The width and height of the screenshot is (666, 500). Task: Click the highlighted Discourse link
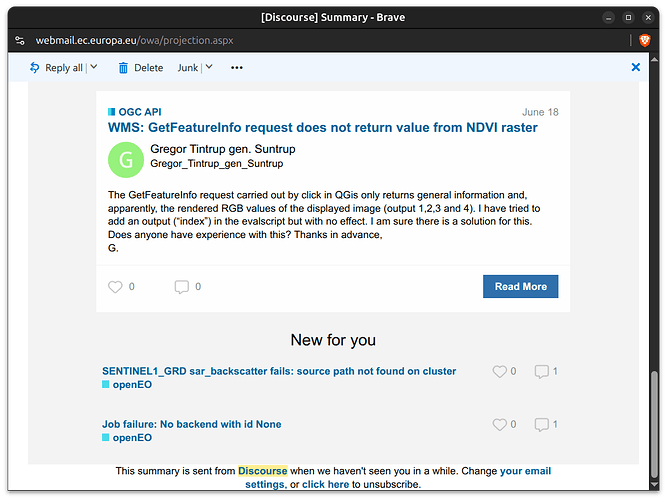point(262,471)
